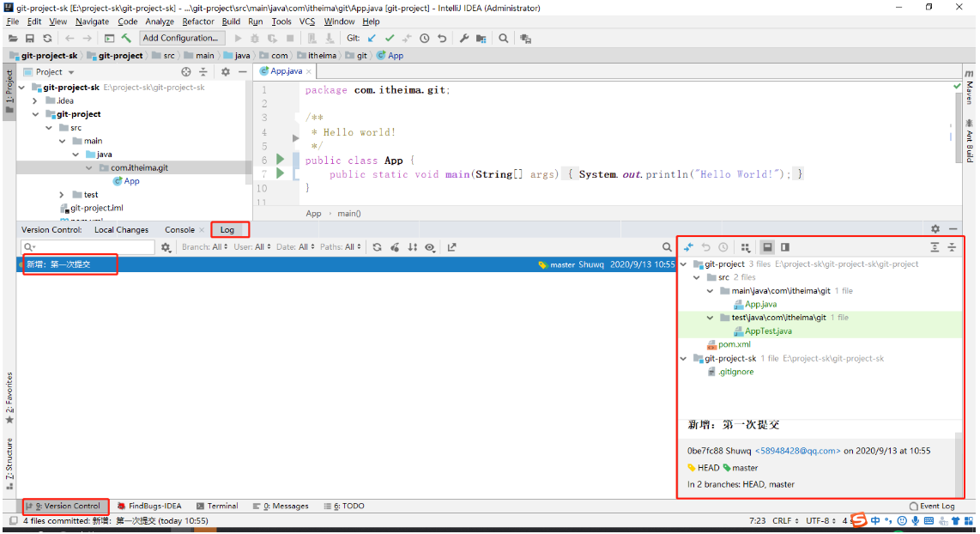Click the 58948428@qq.com email link

pos(797,450)
